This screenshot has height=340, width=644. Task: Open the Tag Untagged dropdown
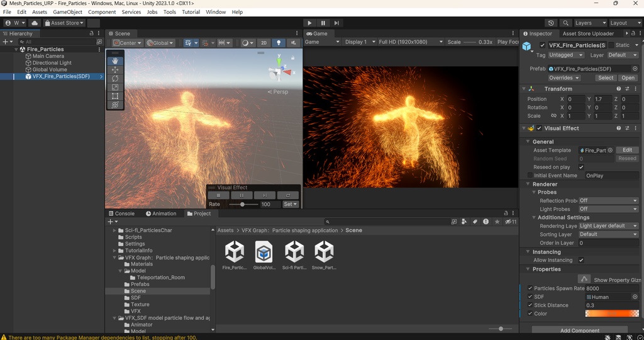pos(566,55)
